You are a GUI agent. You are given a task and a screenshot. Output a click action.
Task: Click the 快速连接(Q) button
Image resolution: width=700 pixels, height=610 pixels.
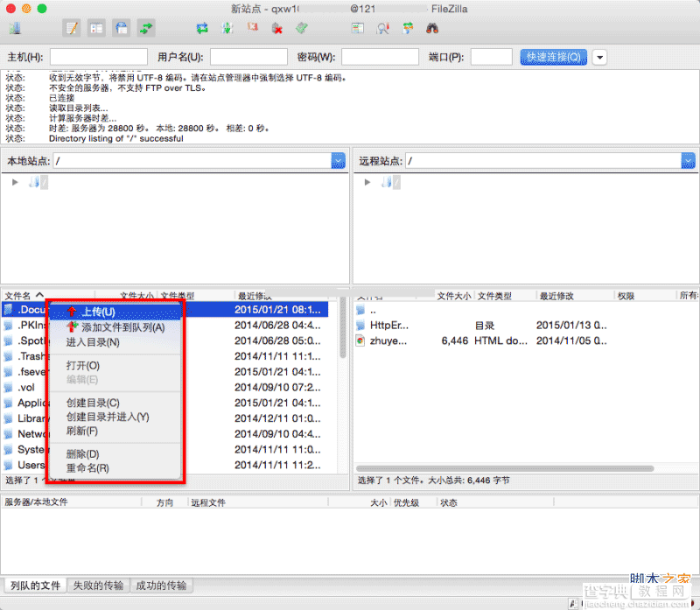pyautogui.click(x=553, y=57)
